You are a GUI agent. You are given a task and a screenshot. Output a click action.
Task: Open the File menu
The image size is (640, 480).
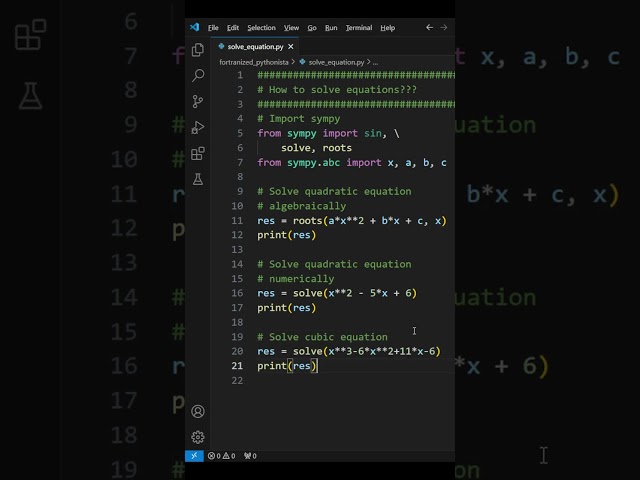coord(213,28)
